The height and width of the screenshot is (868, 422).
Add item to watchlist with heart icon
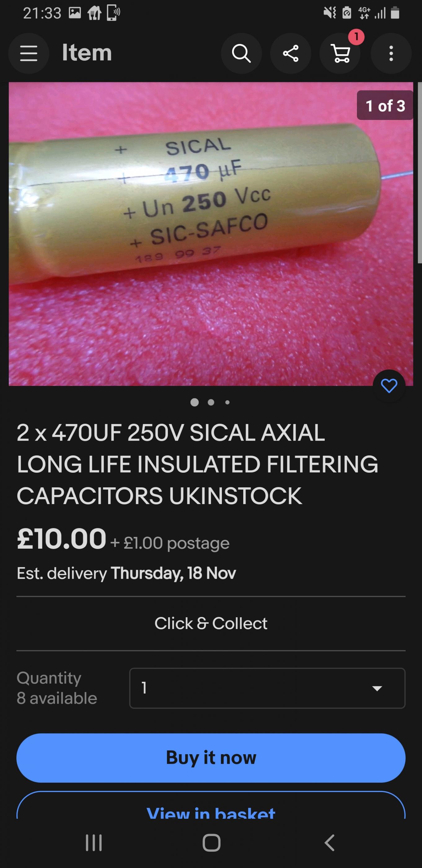389,386
